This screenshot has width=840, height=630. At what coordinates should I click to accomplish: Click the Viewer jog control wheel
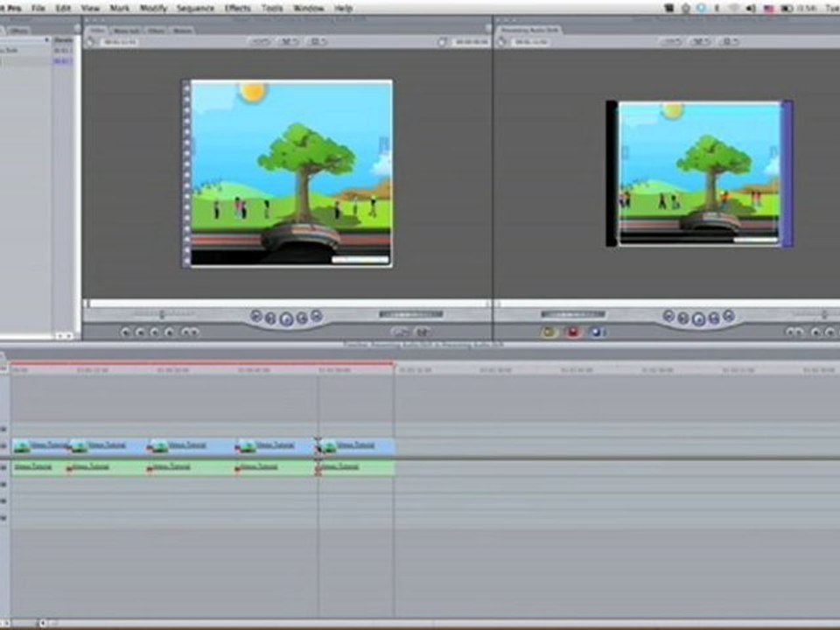pyautogui.click(x=410, y=314)
